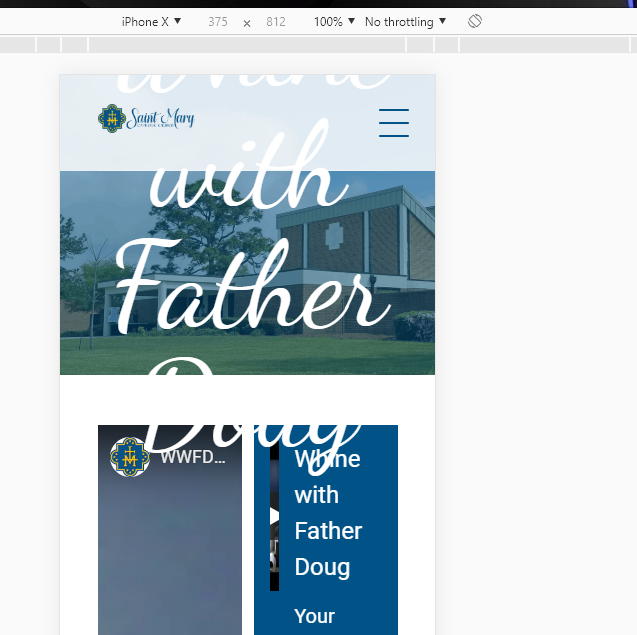
Task: Select Whine with Father Doug playlist title
Action: tap(328, 513)
